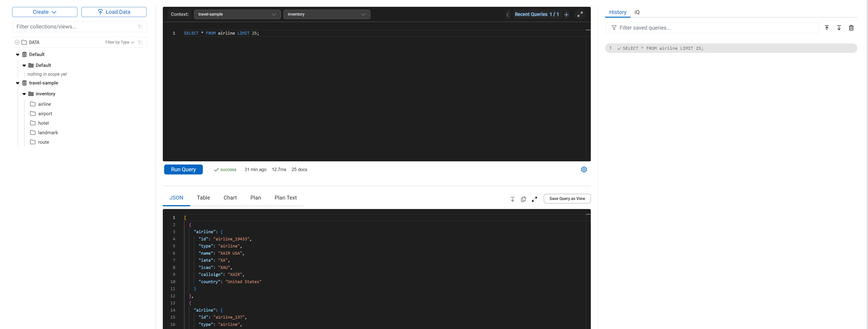Open the iQ tab
Viewport: 868px width, 329px height.
point(636,12)
